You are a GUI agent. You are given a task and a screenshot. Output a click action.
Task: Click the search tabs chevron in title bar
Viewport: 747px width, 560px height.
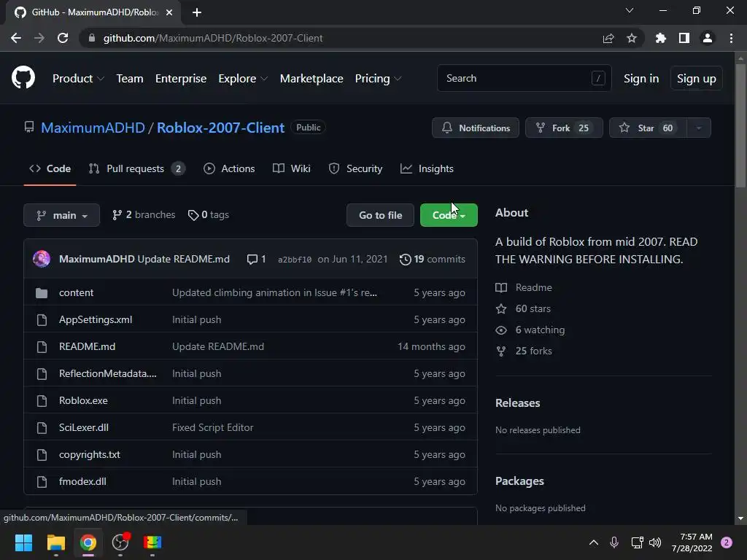pos(630,10)
